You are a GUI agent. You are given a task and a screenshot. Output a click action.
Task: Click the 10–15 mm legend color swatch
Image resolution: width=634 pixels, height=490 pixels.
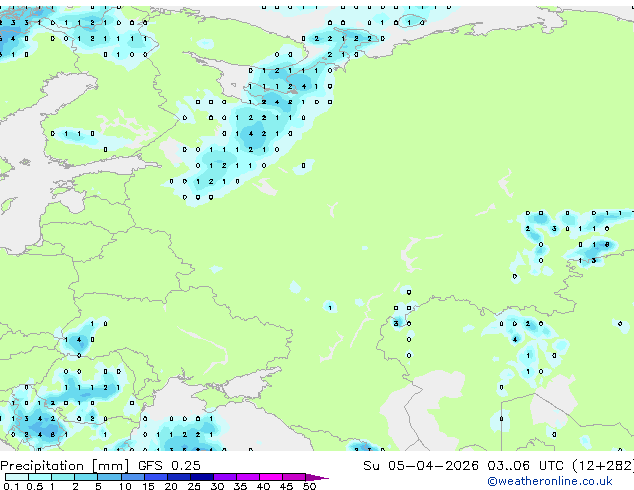(x=132, y=477)
